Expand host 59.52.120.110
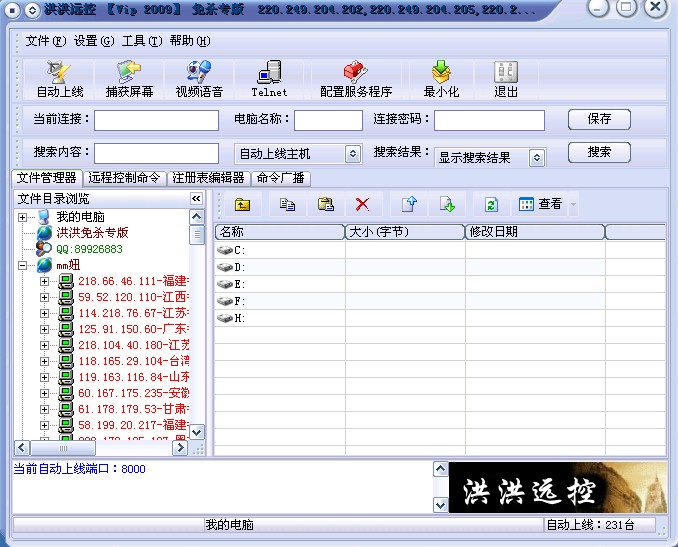 pyautogui.click(x=44, y=297)
